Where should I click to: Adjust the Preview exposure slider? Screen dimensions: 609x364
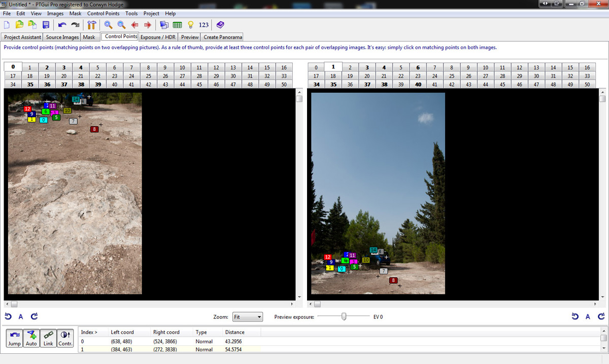pos(344,317)
